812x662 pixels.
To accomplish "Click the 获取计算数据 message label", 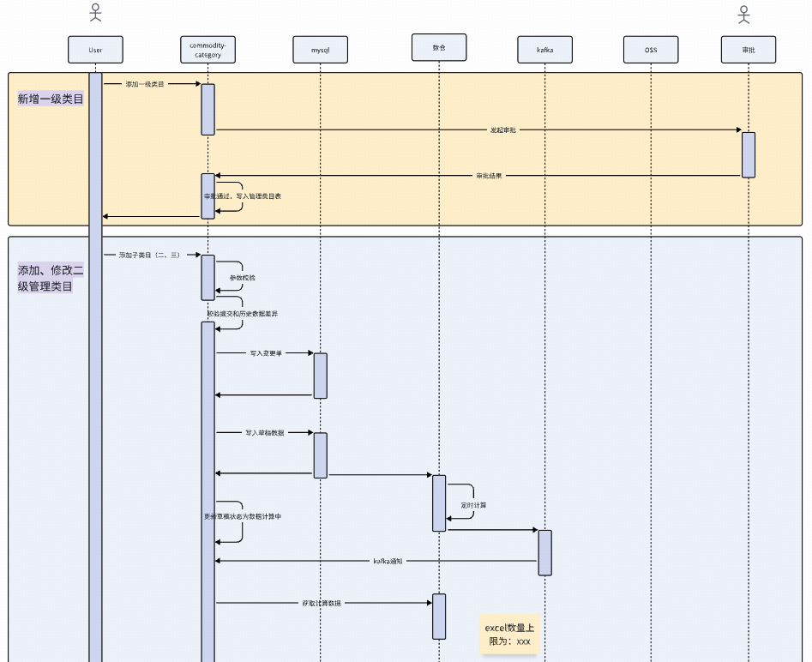I will (x=322, y=604).
